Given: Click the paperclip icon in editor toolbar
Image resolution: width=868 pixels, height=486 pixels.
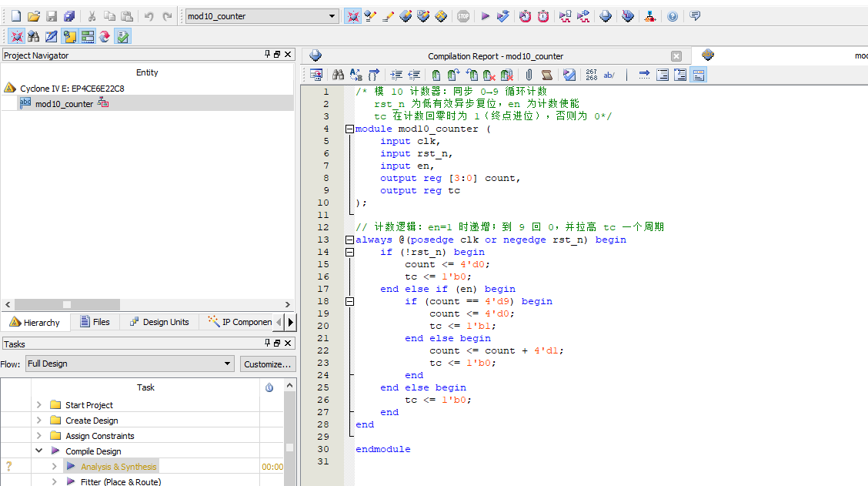Looking at the screenshot, I should coord(529,75).
